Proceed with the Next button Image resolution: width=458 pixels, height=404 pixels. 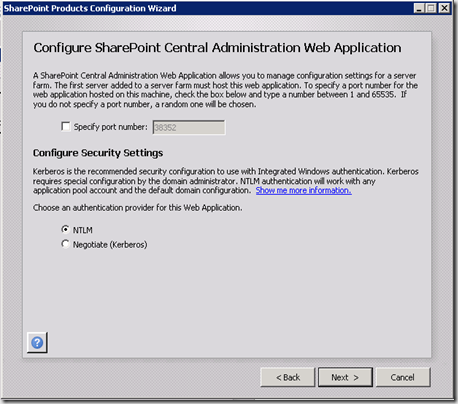click(345, 377)
